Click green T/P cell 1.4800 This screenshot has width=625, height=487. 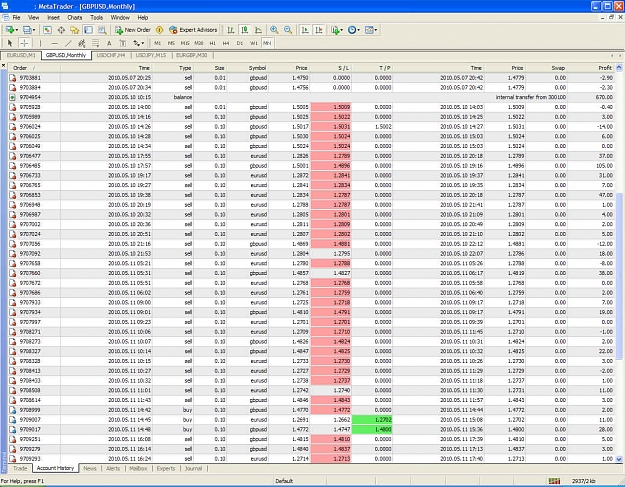(372, 430)
